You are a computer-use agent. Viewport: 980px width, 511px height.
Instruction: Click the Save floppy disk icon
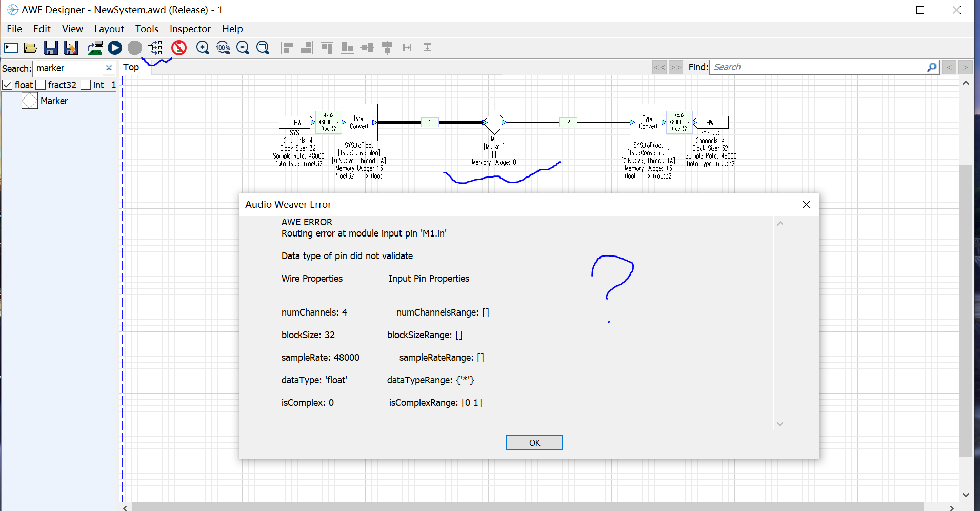click(50, 48)
